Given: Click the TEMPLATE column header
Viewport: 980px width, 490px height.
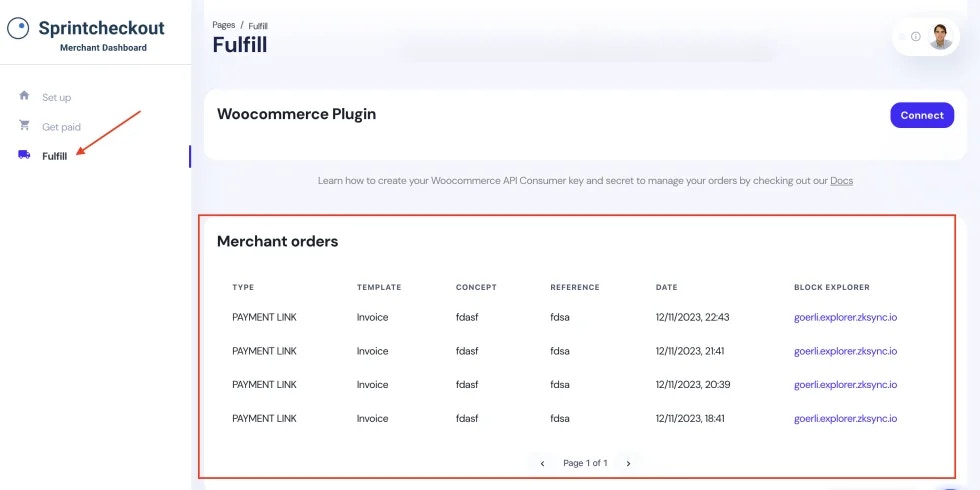Looking at the screenshot, I should (x=379, y=288).
